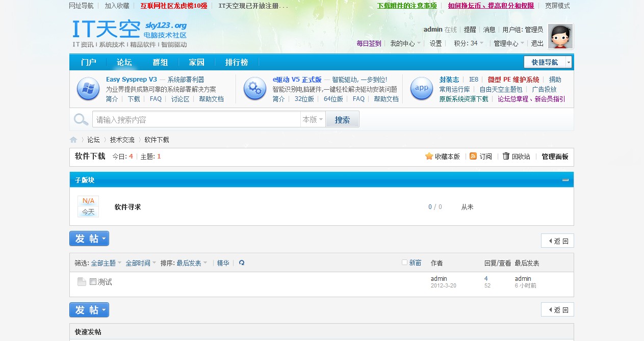Focus the search input field
Screen dimensions: 644x341
[x=196, y=119]
